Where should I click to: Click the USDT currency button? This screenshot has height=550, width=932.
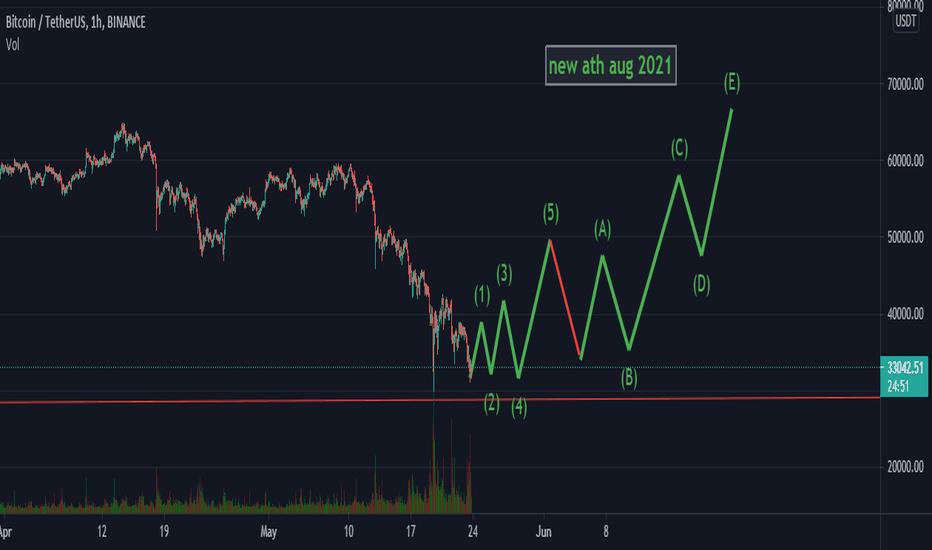(x=905, y=21)
